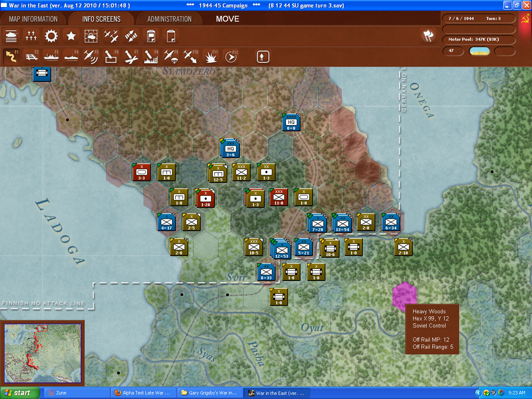
Task: Select the unit counter 10-6
Action: [330, 248]
